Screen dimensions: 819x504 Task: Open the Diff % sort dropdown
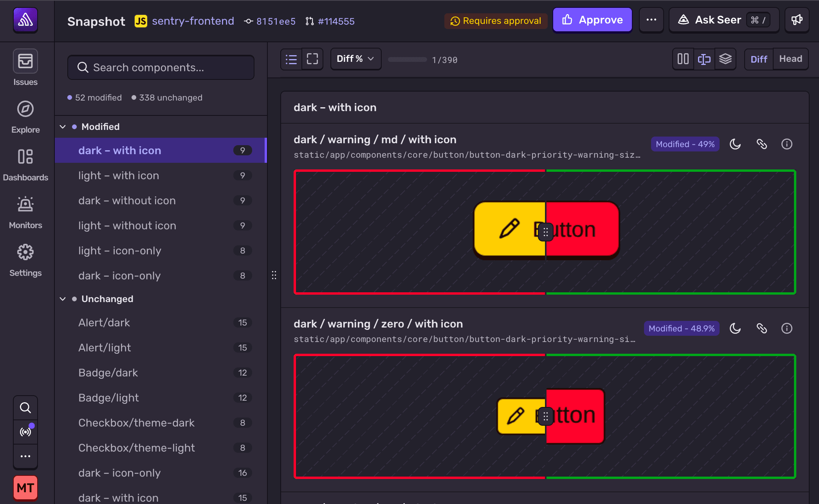tap(356, 59)
